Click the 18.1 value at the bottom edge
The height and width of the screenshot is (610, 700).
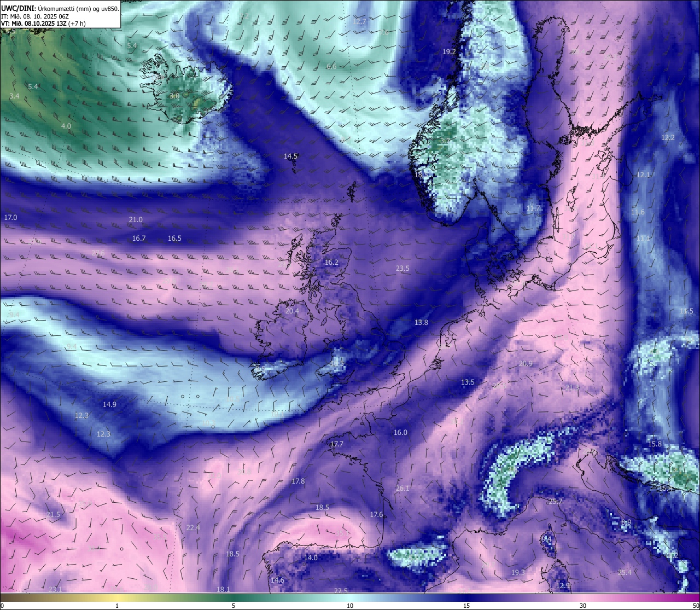click(x=223, y=589)
